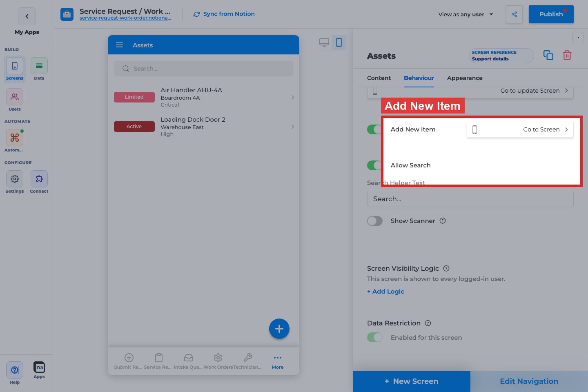Open the Connect integrations section
The image size is (588, 392).
coord(39,182)
